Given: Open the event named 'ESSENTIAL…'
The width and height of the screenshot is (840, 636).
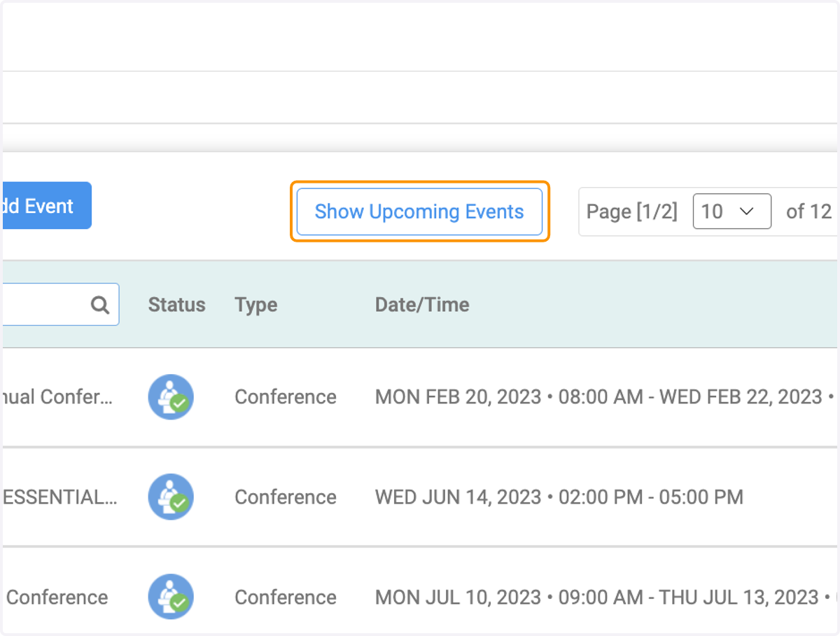Looking at the screenshot, I should 59,497.
